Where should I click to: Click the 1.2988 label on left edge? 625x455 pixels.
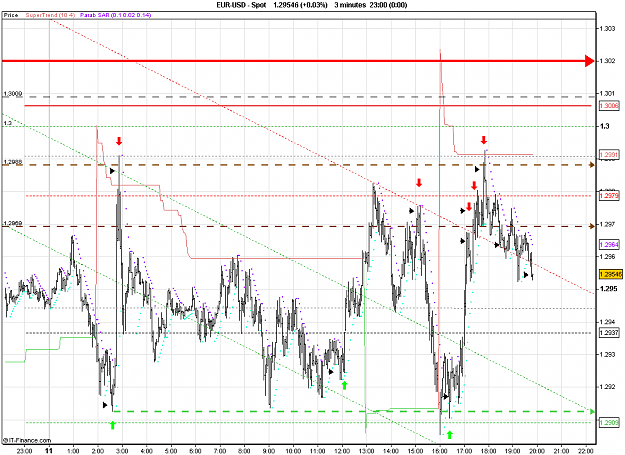13,162
